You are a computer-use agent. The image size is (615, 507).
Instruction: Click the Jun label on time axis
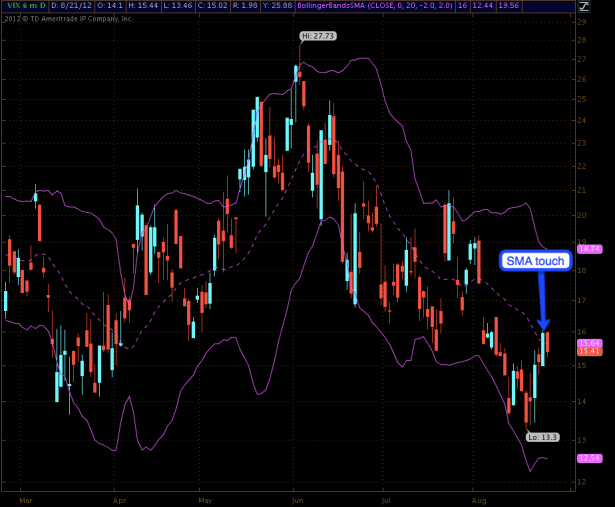click(x=296, y=495)
